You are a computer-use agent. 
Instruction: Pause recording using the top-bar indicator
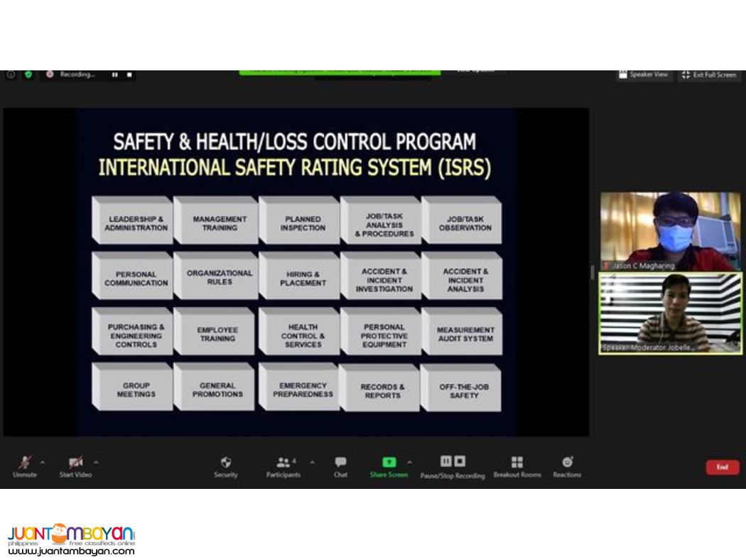114,75
